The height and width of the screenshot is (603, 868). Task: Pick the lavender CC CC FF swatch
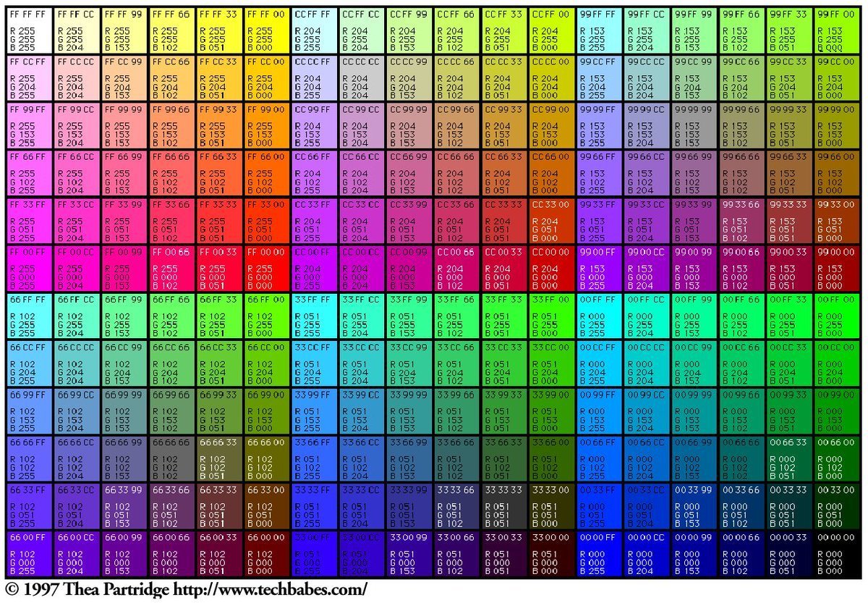314,77
